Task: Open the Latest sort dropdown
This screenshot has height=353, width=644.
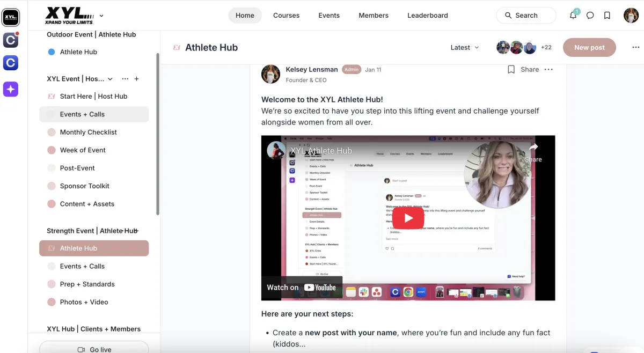Action: (465, 47)
